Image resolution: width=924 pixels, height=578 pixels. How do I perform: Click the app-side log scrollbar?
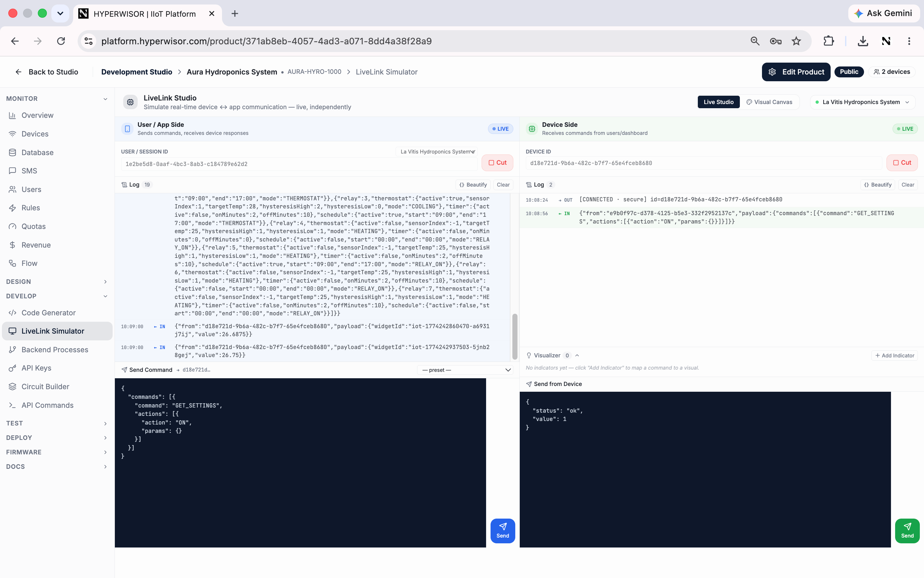tap(515, 337)
